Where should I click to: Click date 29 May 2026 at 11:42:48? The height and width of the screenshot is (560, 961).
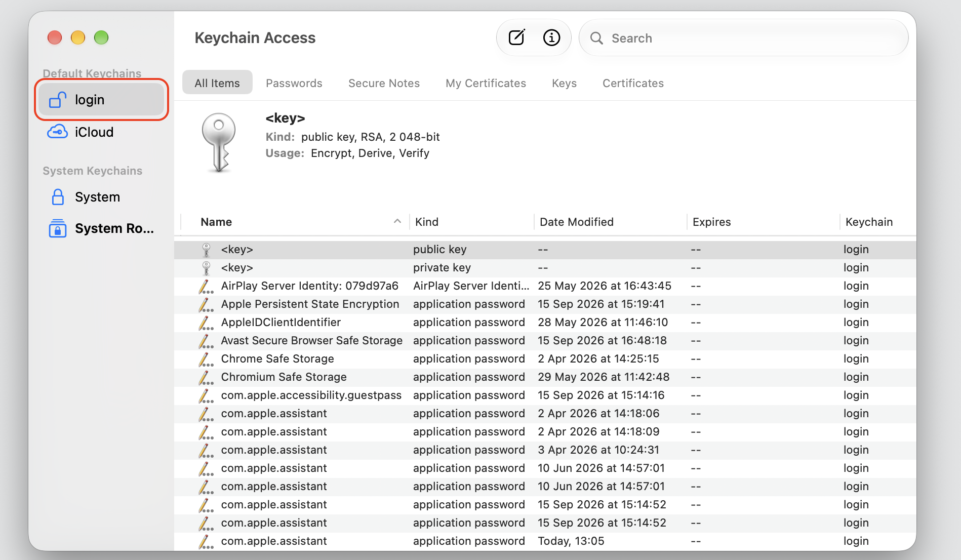[604, 377]
